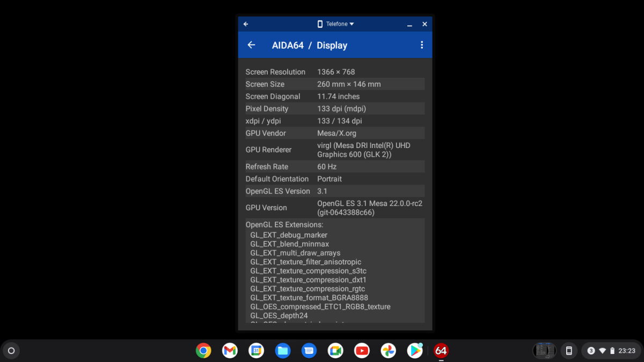Click the value 60 Hz
This screenshot has width=644, height=362.
point(327,167)
